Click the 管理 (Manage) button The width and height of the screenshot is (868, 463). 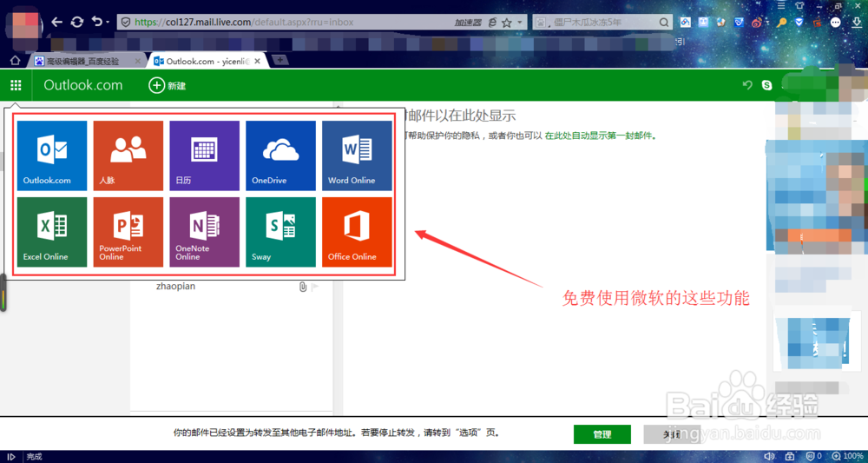point(602,434)
